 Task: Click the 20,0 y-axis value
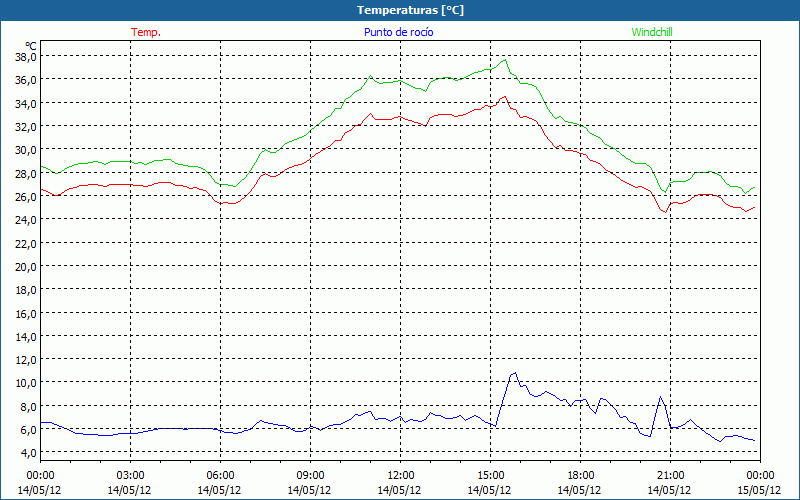(x=26, y=266)
